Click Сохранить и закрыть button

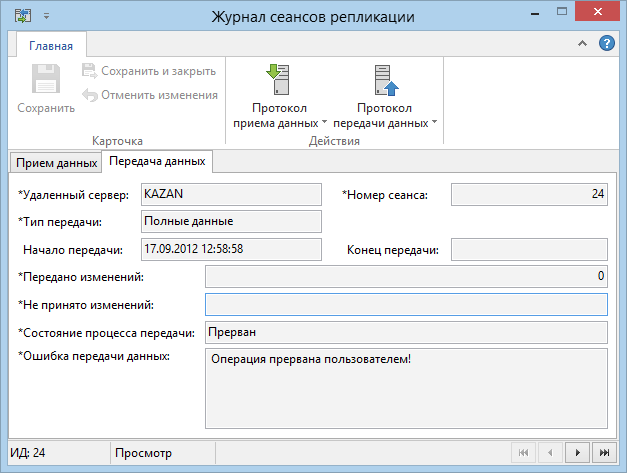tap(149, 71)
